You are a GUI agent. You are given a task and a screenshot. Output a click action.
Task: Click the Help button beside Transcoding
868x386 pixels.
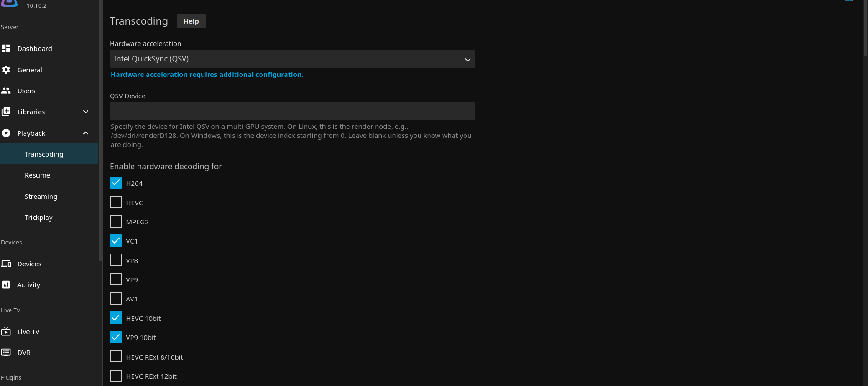click(x=191, y=21)
